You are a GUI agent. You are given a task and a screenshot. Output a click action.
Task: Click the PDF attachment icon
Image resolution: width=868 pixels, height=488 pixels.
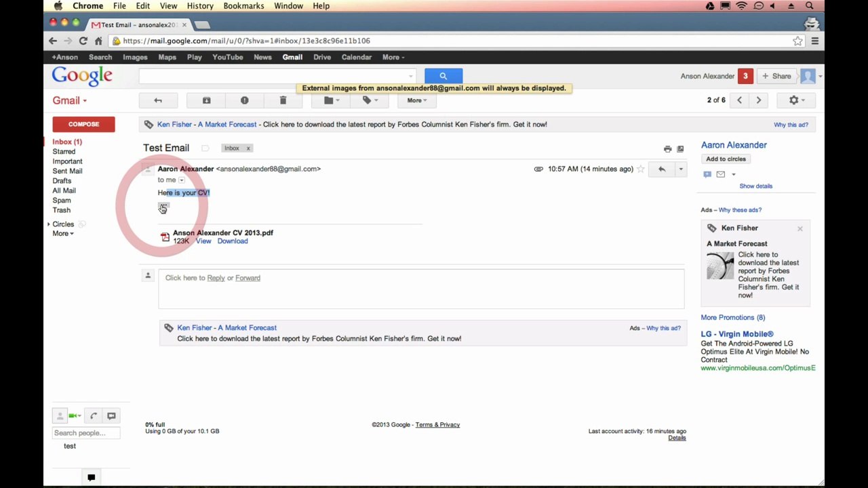point(165,237)
